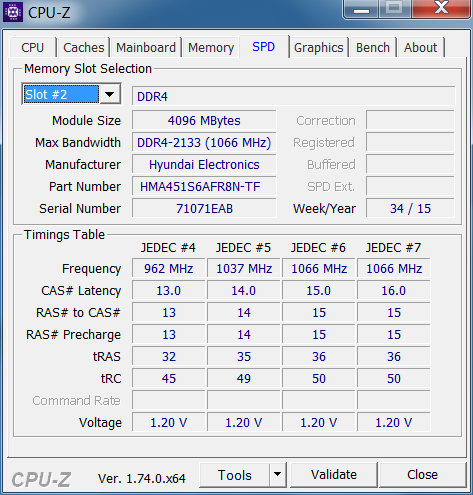Click the Tools button
Viewport: 473px width, 495px height.
(x=235, y=475)
